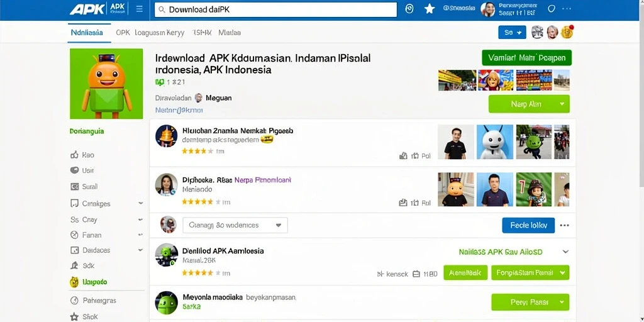Screen dimensions: 644x322
Task: Click the circular pin icon beside the search box
Action: 409,9
